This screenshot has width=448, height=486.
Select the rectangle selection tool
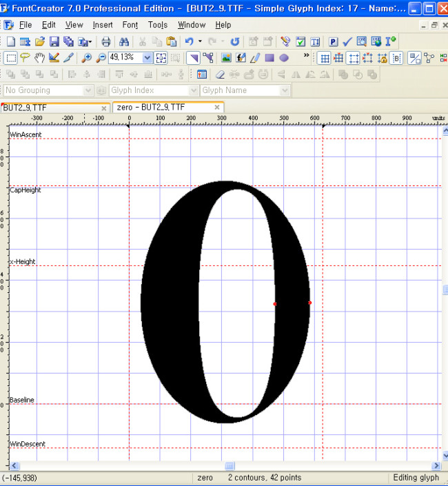[10, 58]
